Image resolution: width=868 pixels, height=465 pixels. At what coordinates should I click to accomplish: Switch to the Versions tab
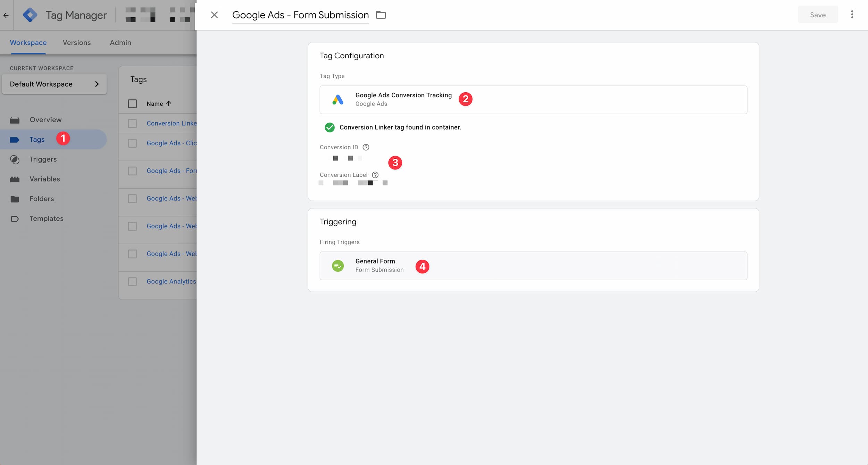77,42
